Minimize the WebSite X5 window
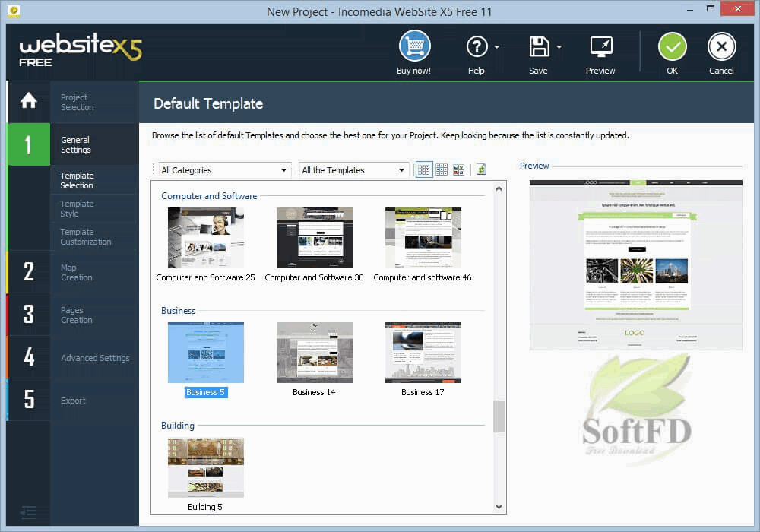This screenshot has height=532, width=760. (x=689, y=10)
